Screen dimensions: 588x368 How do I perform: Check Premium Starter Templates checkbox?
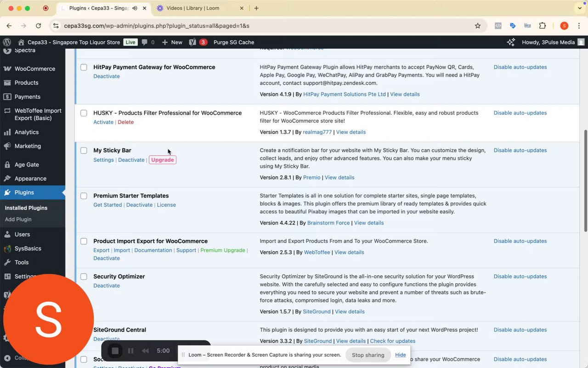(84, 196)
